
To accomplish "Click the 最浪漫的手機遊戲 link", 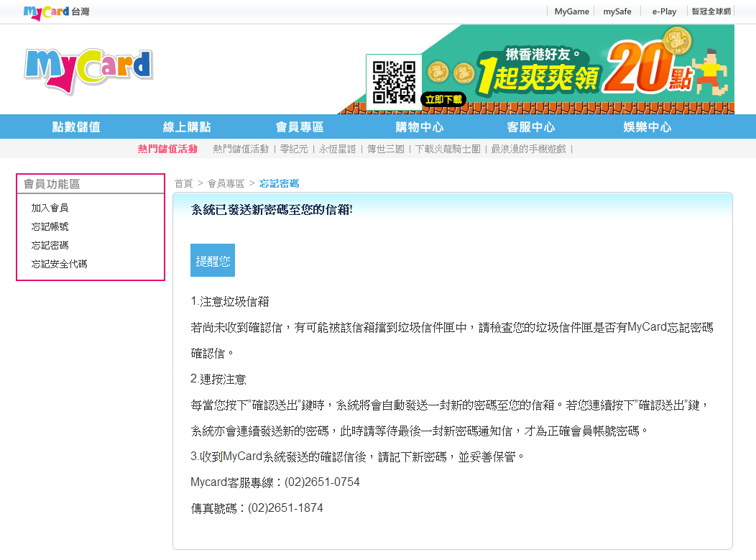I will coord(528,149).
